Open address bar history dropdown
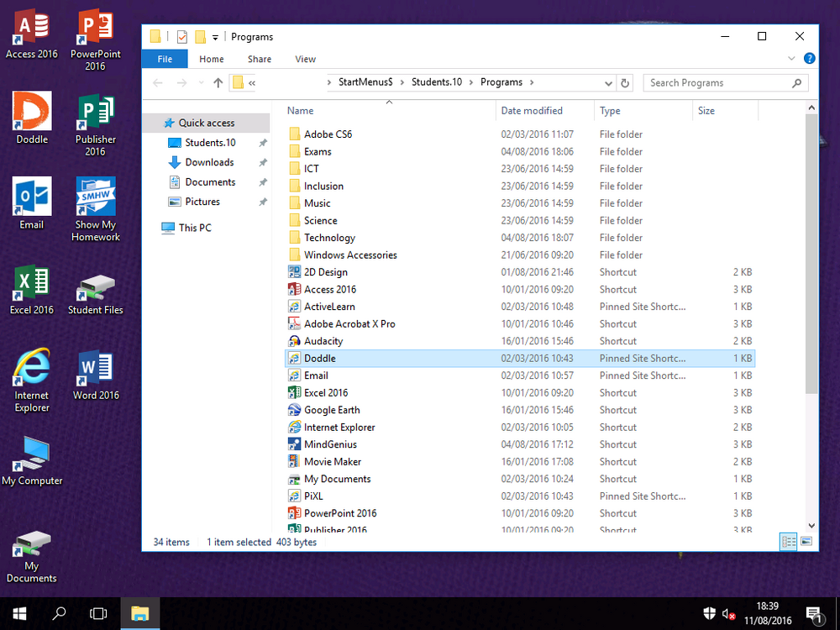Image resolution: width=840 pixels, height=630 pixels. click(608, 83)
